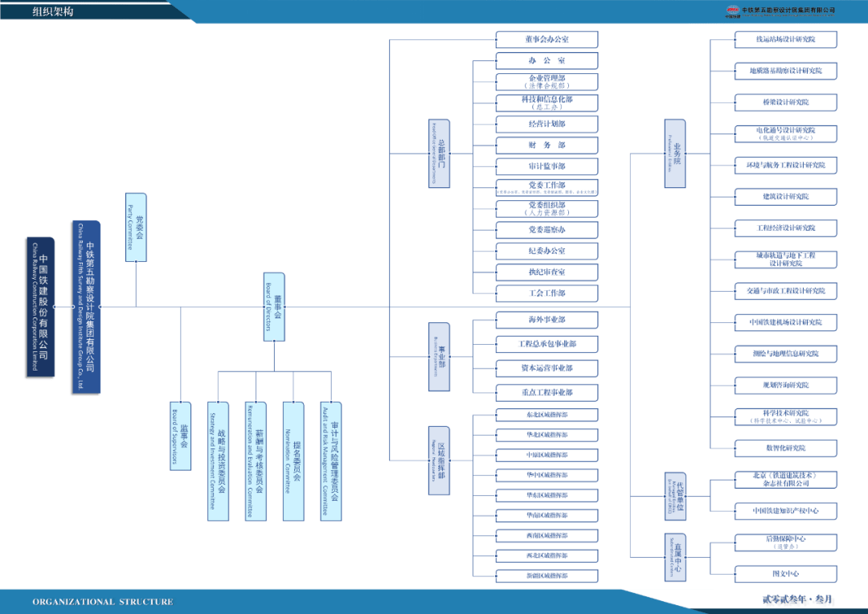Select the 财务部 box
The image size is (868, 614).
tap(547, 145)
